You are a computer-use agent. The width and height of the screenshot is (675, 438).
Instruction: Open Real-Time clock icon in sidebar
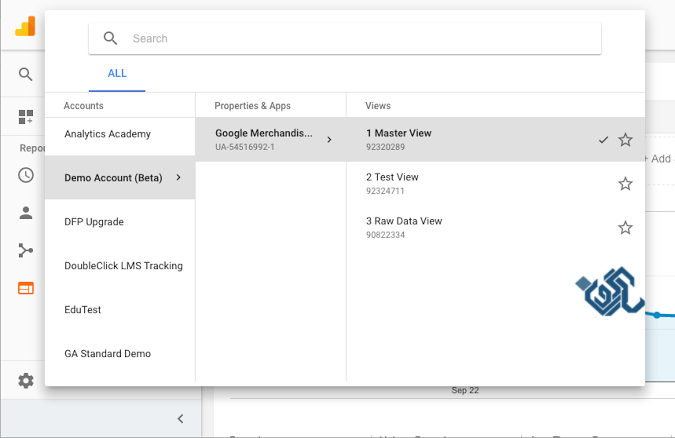26,175
